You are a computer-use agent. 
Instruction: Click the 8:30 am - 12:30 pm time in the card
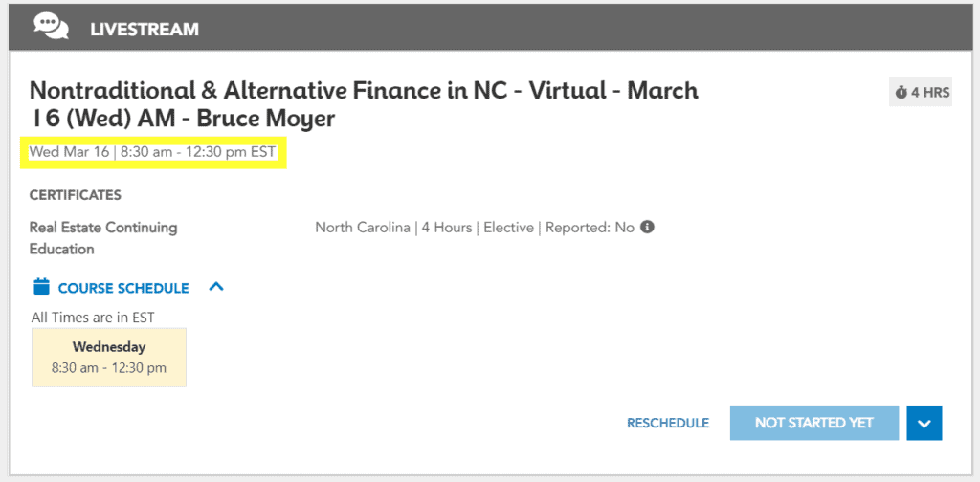point(109,368)
